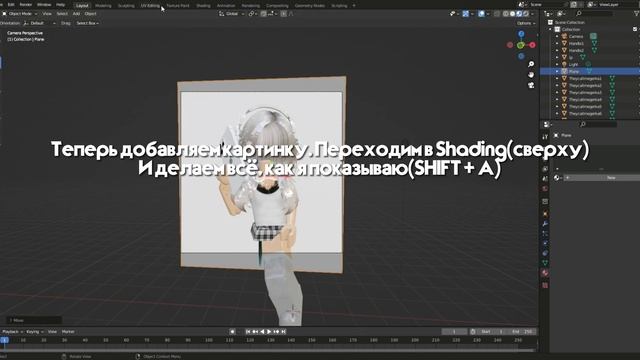The width and height of the screenshot is (640, 360).
Task: Toggle auto keying in the timeline
Action: 232,332
